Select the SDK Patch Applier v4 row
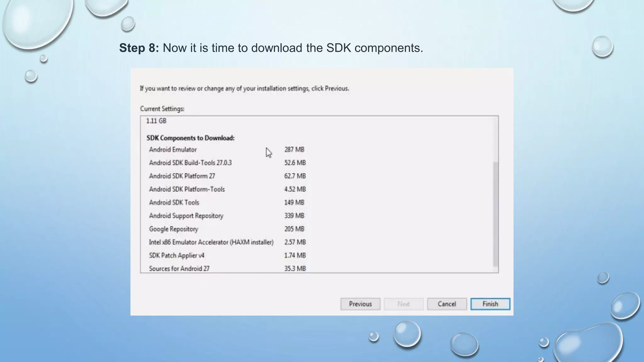The height and width of the screenshot is (362, 644). pyautogui.click(x=227, y=255)
